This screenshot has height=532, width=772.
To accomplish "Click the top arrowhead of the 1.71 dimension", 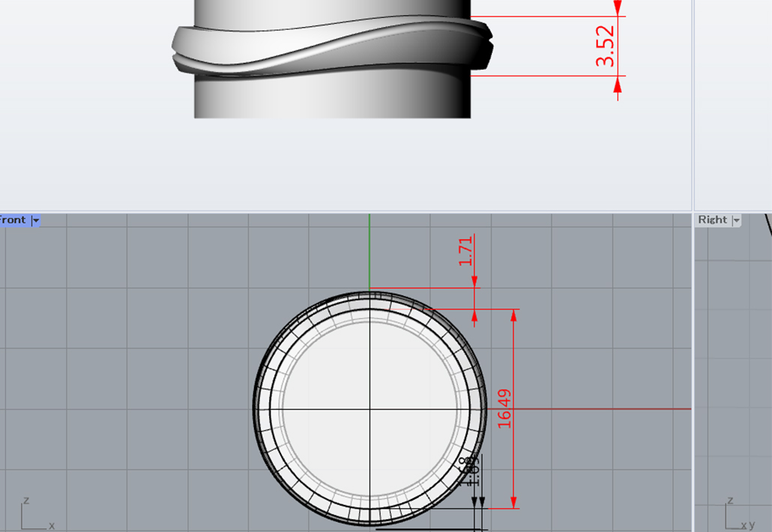I will [x=475, y=282].
